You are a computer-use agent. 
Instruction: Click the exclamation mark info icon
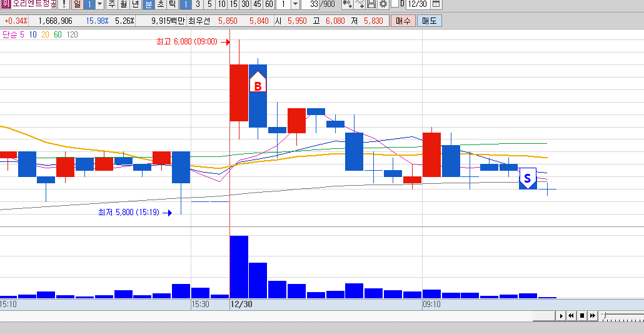(64, 4)
